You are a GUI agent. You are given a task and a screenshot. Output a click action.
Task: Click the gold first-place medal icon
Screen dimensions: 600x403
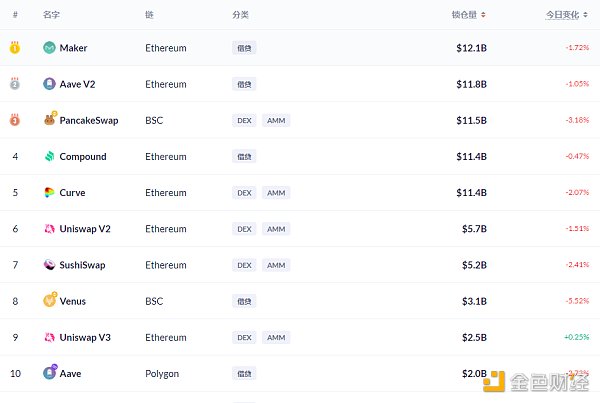(x=15, y=48)
